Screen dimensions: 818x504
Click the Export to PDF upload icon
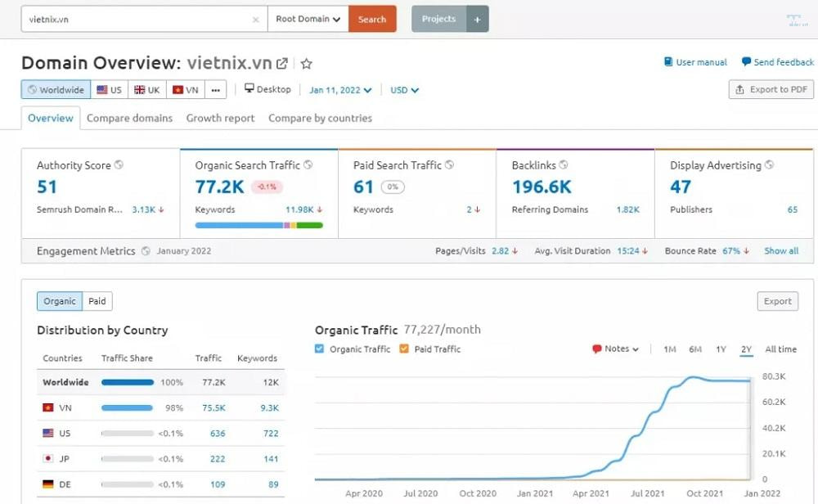[739, 90]
